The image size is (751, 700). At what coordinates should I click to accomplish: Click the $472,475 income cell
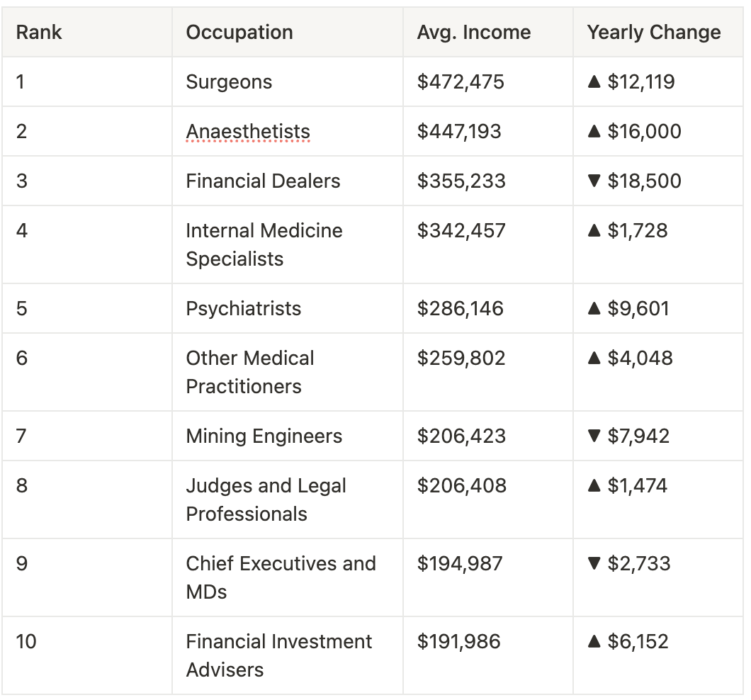[x=461, y=82]
